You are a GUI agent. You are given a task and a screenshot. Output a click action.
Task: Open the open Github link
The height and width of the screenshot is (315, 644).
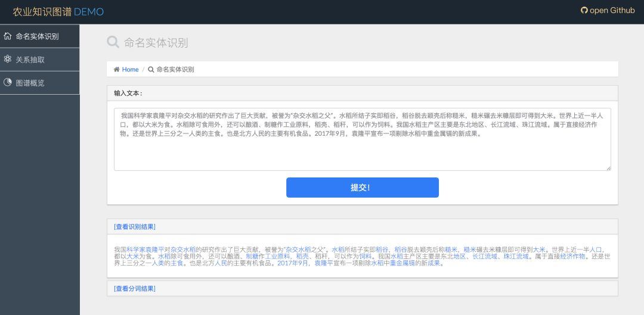608,10
